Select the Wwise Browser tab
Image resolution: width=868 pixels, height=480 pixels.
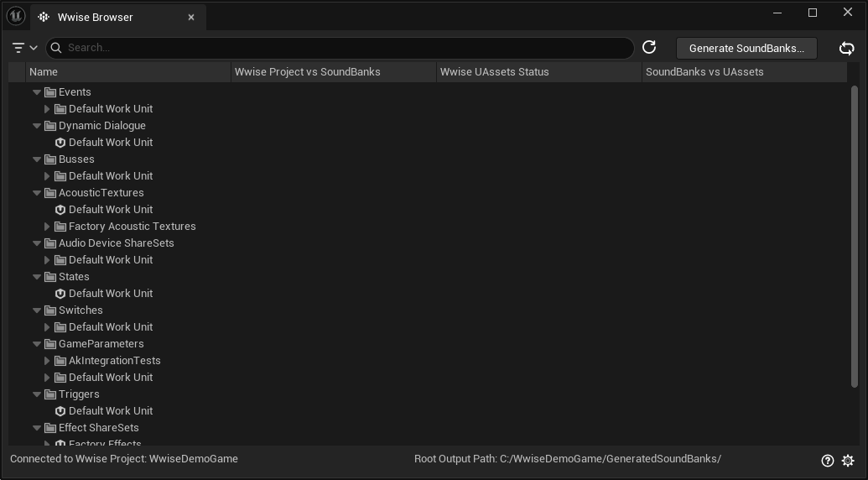click(x=118, y=17)
